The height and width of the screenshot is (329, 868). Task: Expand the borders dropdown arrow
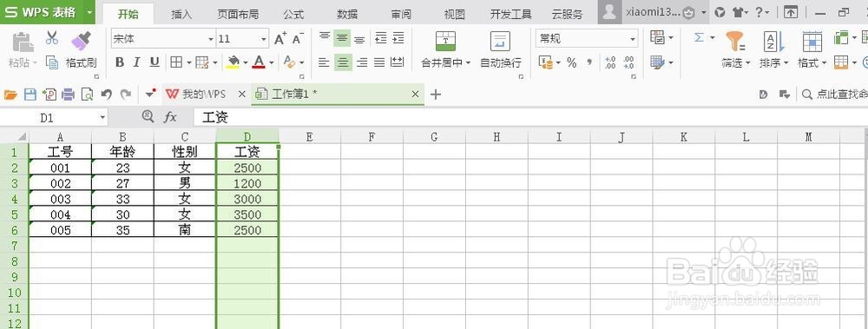pyautogui.click(x=188, y=63)
